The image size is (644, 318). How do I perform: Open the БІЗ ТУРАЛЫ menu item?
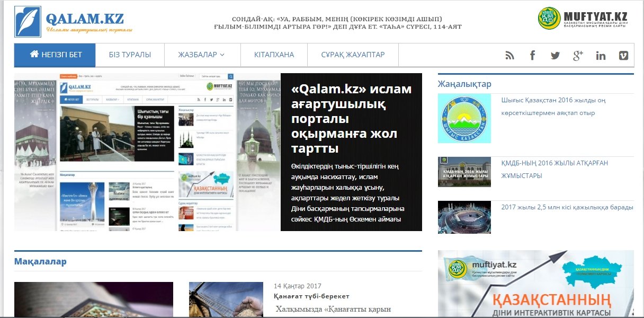[x=130, y=55]
